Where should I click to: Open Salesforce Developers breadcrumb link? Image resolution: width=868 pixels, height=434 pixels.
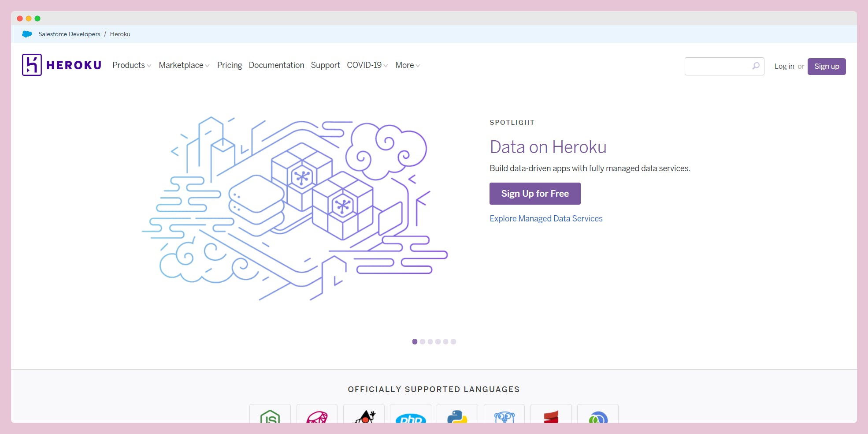tap(69, 34)
